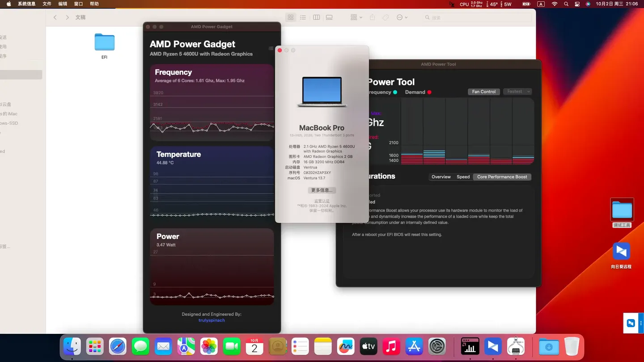The height and width of the screenshot is (362, 644).
Task: Switch to Speed tab in Power Tool
Action: (463, 177)
